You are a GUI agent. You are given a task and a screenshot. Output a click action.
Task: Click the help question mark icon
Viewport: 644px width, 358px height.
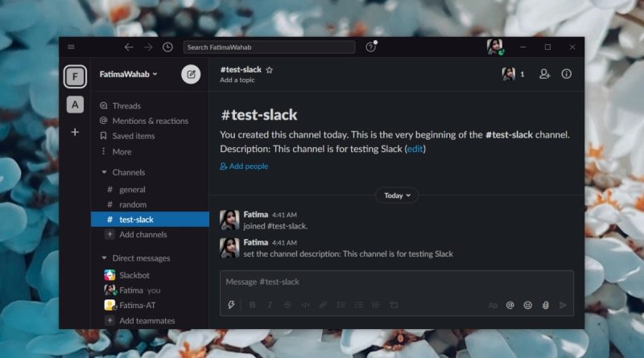click(370, 47)
